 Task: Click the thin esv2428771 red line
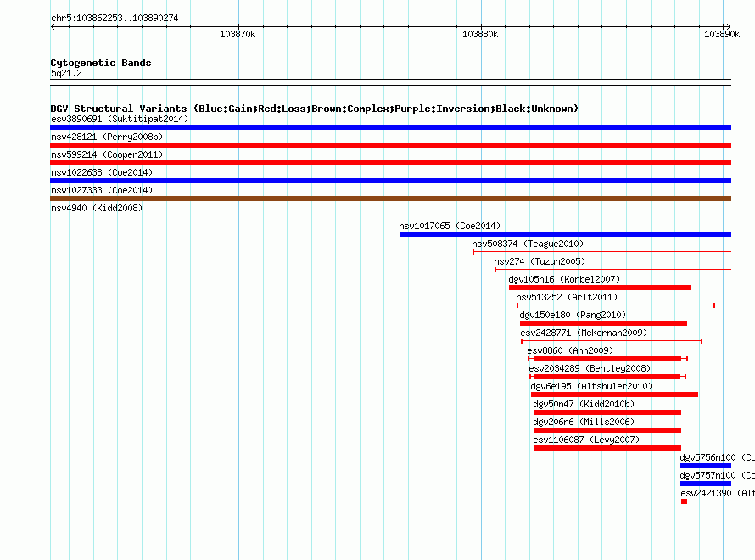[x=612, y=341]
